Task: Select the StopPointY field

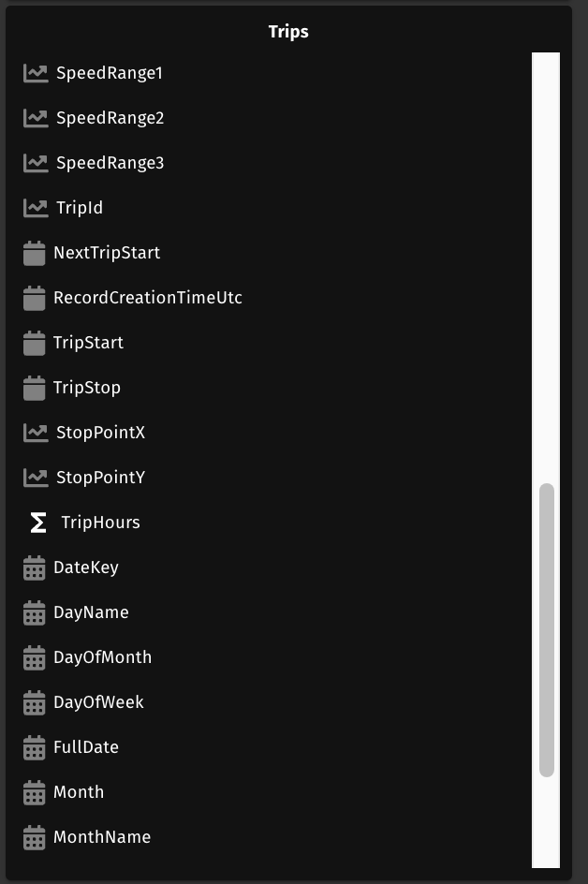Action: click(100, 478)
